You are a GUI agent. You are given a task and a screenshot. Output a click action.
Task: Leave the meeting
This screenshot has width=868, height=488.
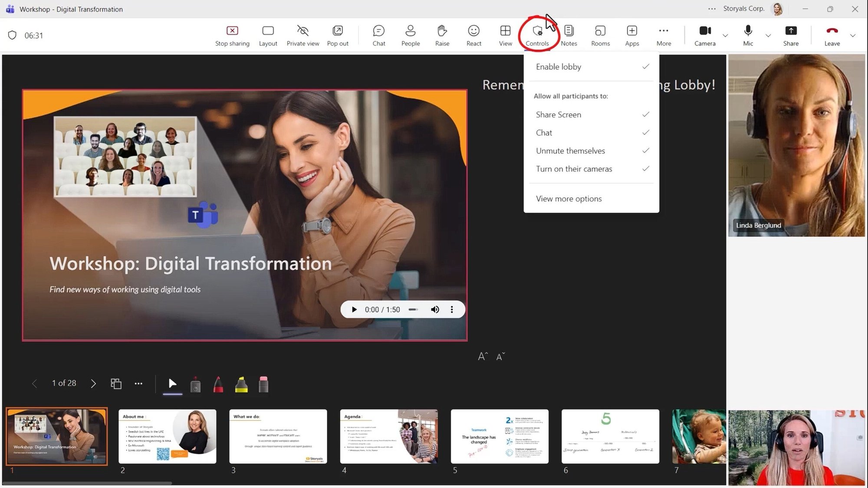point(832,35)
